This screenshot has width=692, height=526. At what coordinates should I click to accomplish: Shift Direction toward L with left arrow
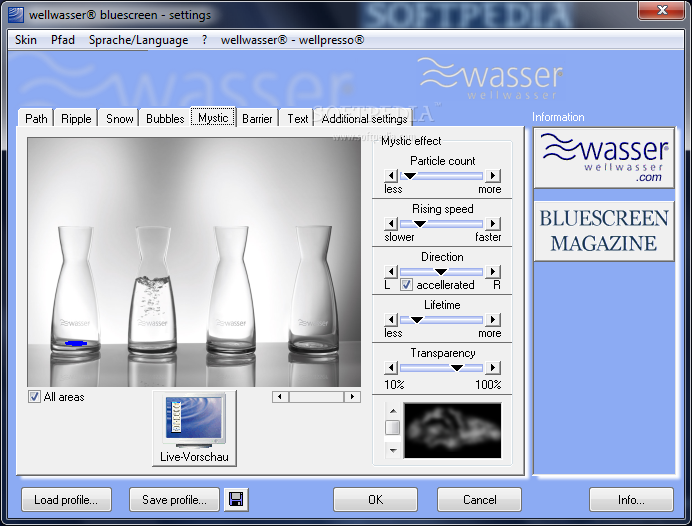point(391,271)
